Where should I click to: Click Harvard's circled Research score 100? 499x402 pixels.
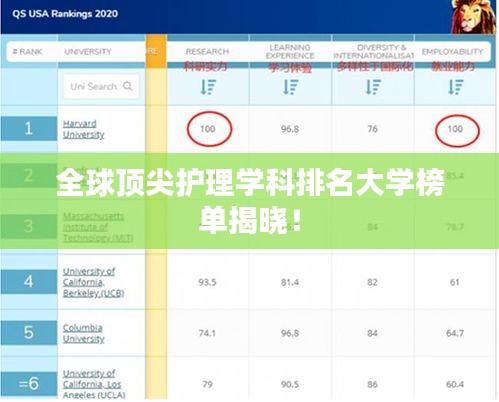click(209, 129)
